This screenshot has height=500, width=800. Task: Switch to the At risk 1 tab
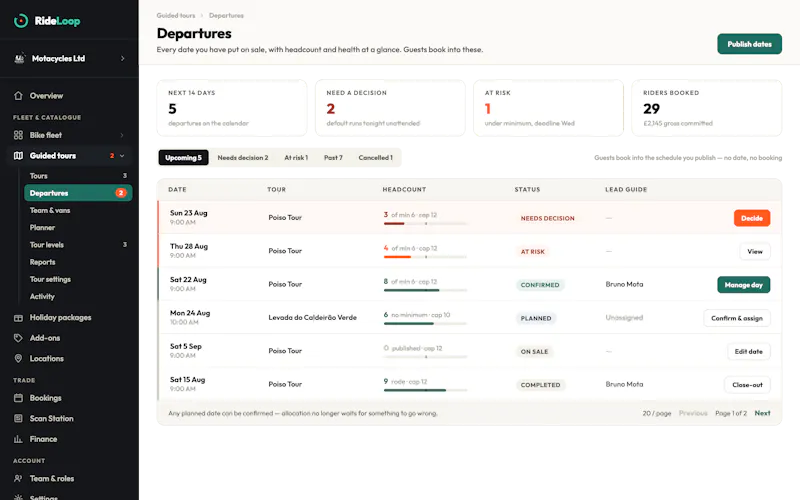296,158
